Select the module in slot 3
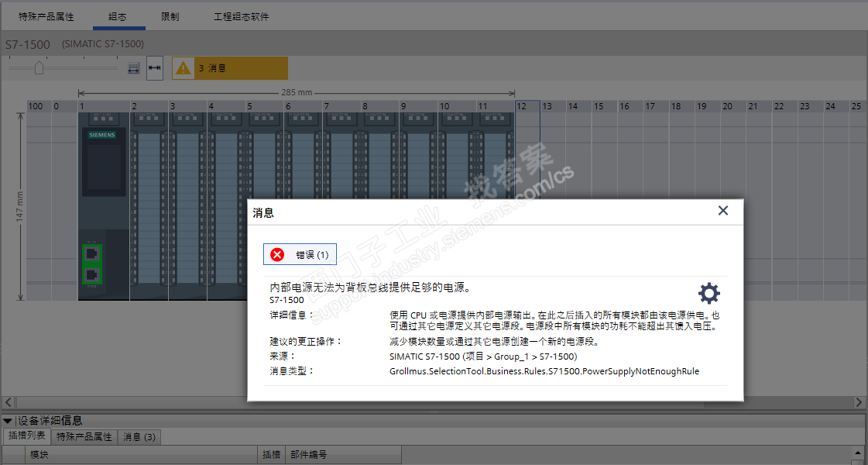Image resolution: width=868 pixels, height=465 pixels. [187, 206]
